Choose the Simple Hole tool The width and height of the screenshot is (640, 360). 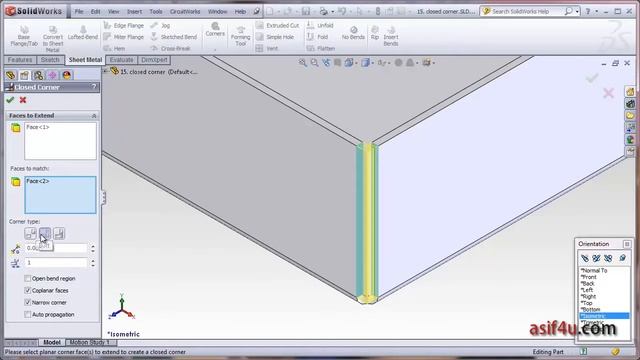point(275,37)
